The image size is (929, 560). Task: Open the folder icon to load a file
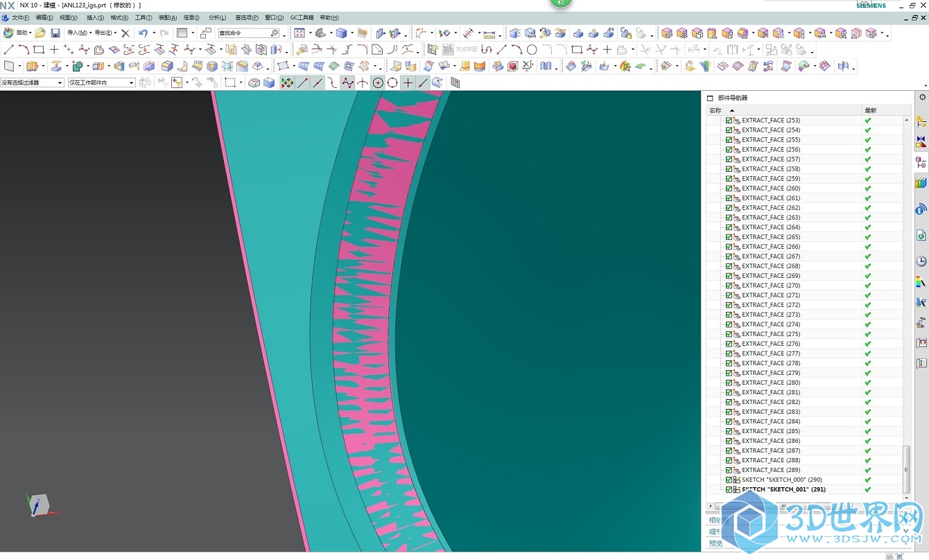click(40, 33)
